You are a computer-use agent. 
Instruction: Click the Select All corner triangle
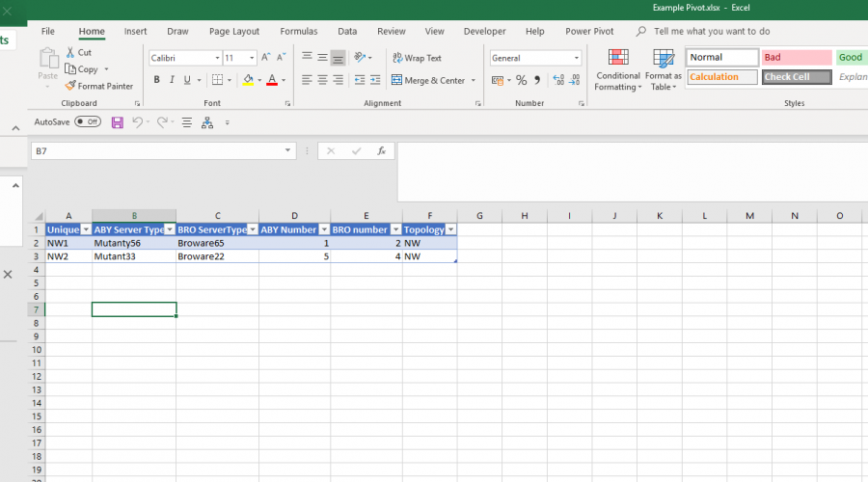pyautogui.click(x=39, y=216)
